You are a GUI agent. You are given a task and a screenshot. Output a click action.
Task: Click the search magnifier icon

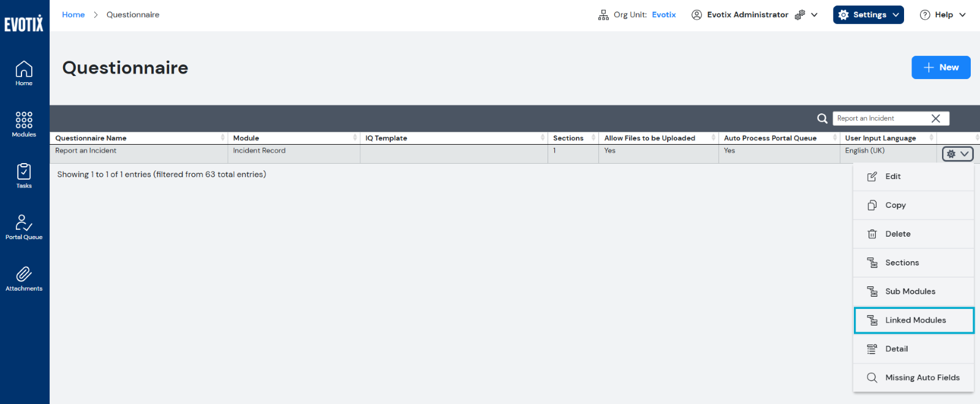822,118
